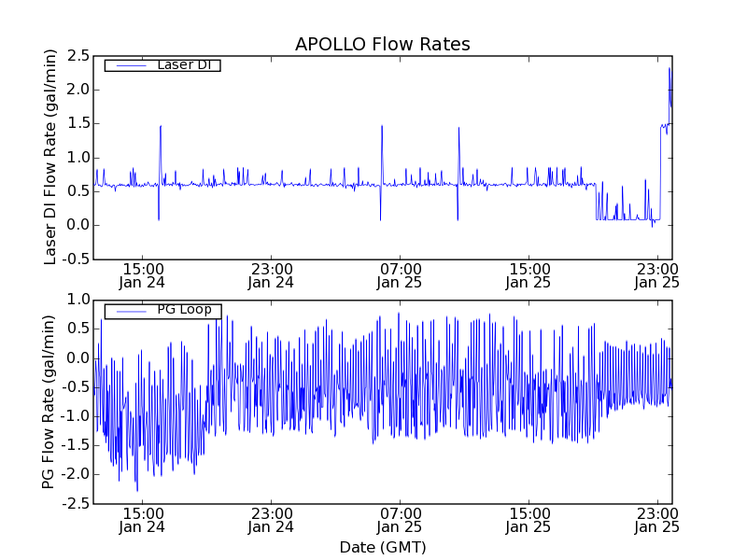Click the "APOLLO Flow Rates" chart title
This screenshot has height=560, width=747.
tap(383, 44)
